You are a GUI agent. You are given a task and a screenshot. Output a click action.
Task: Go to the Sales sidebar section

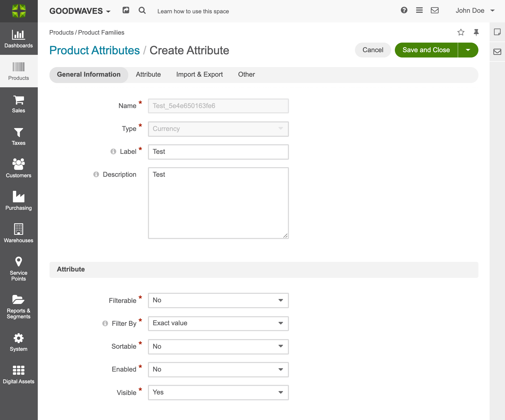coord(19,104)
